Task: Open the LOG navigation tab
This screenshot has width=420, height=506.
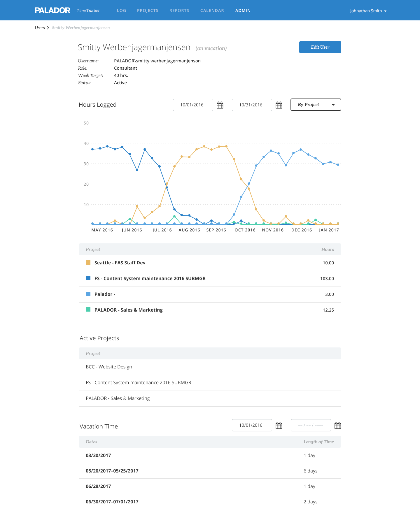Action: tap(121, 10)
